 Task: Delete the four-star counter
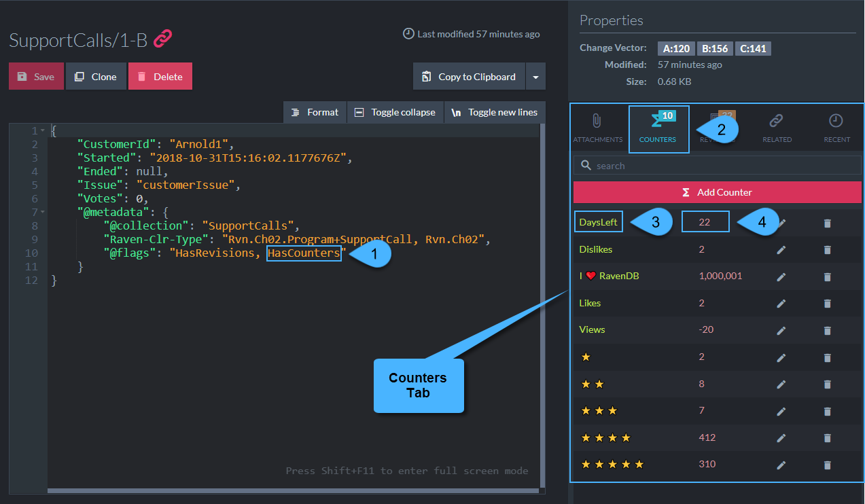(827, 438)
